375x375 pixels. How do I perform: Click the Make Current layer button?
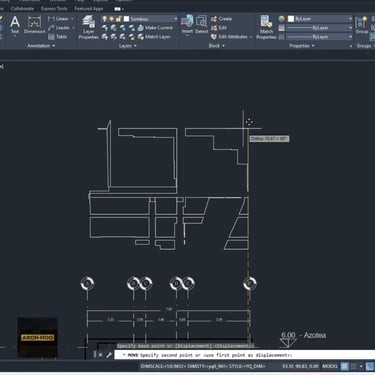click(x=155, y=28)
